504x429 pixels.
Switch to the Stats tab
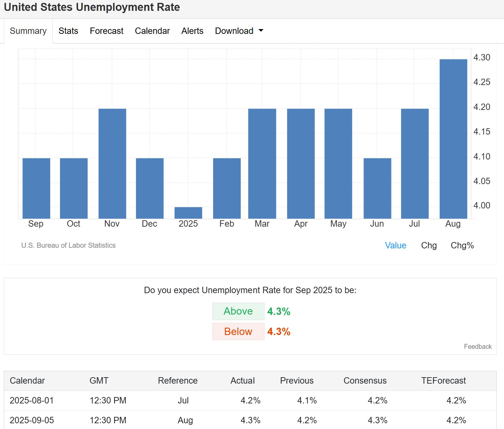[x=68, y=31]
